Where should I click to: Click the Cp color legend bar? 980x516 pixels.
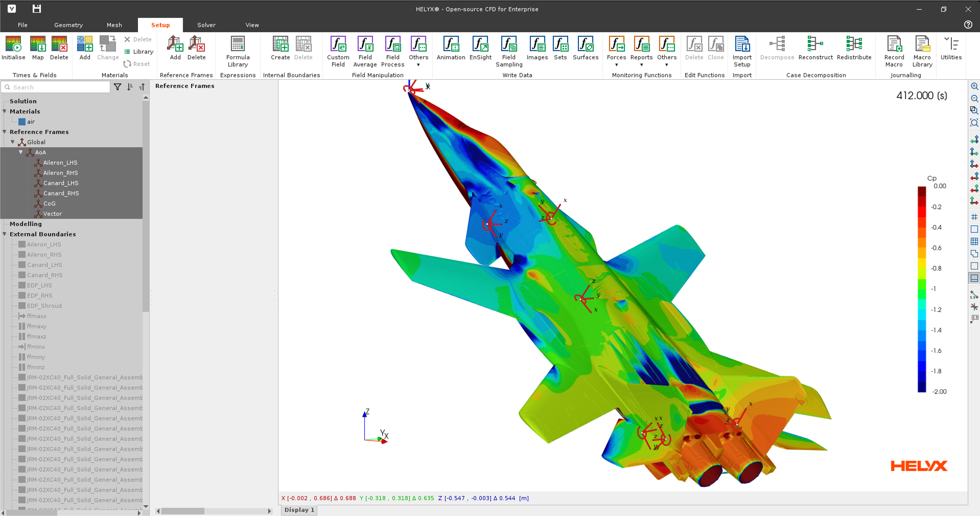[922, 287]
